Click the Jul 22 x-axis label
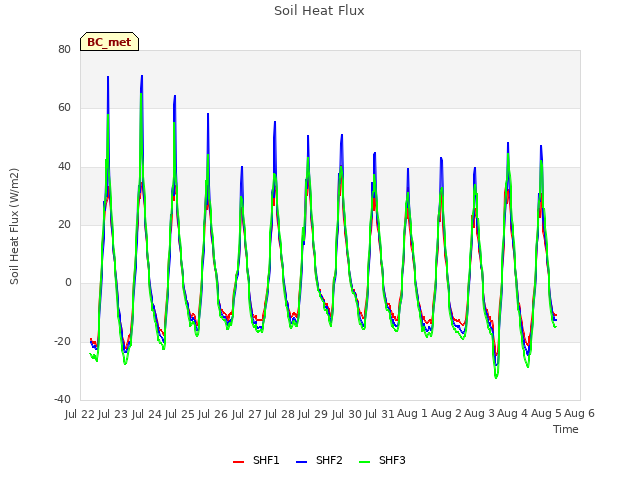 pyautogui.click(x=80, y=414)
